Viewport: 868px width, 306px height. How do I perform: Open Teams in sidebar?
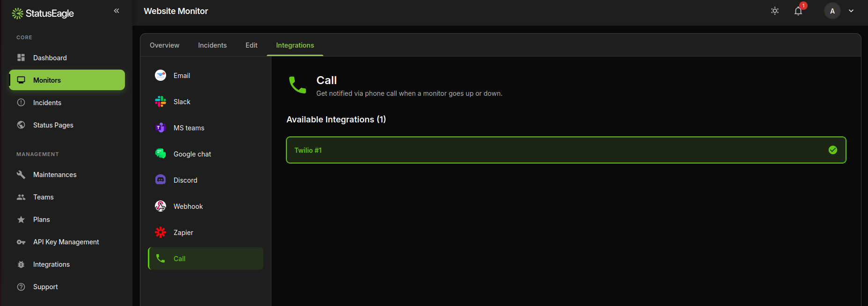click(x=67, y=197)
